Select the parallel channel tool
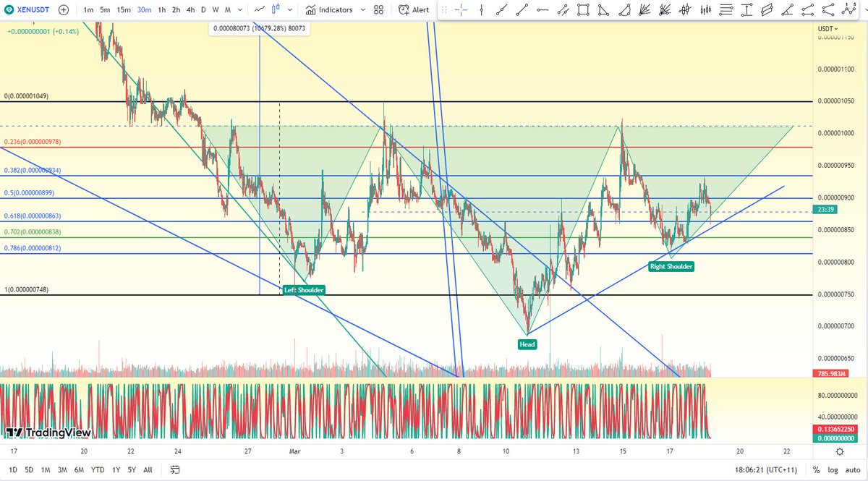868x481 pixels. pos(563,10)
